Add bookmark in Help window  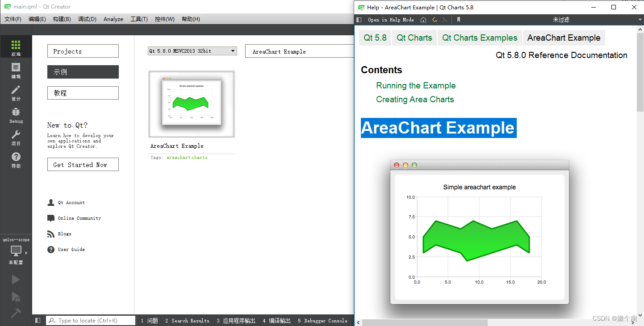458,20
